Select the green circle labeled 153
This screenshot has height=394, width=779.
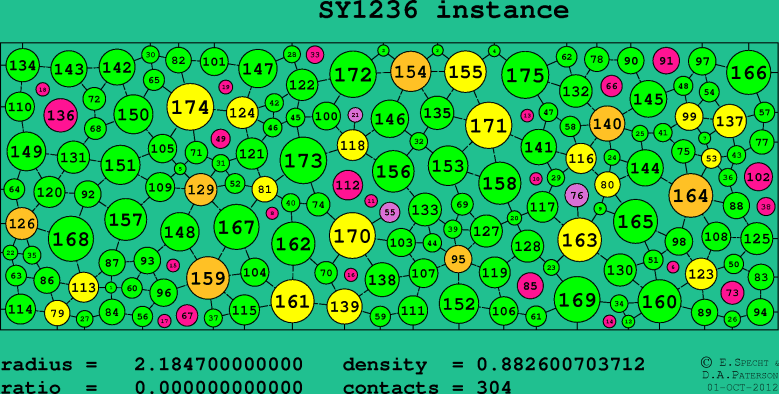(448, 165)
